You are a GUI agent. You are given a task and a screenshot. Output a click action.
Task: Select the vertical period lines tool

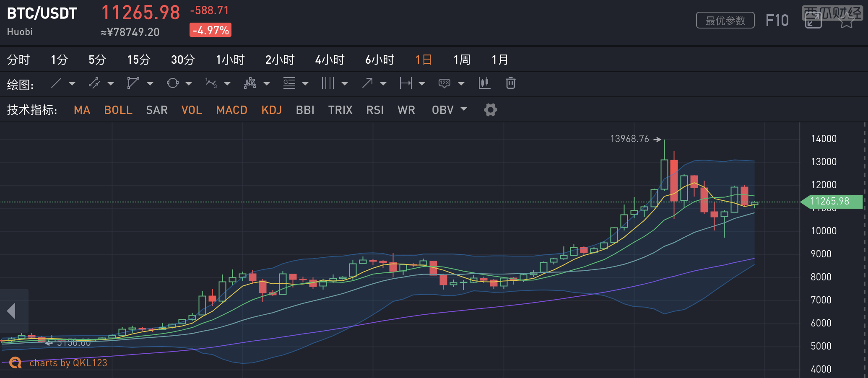tap(328, 83)
